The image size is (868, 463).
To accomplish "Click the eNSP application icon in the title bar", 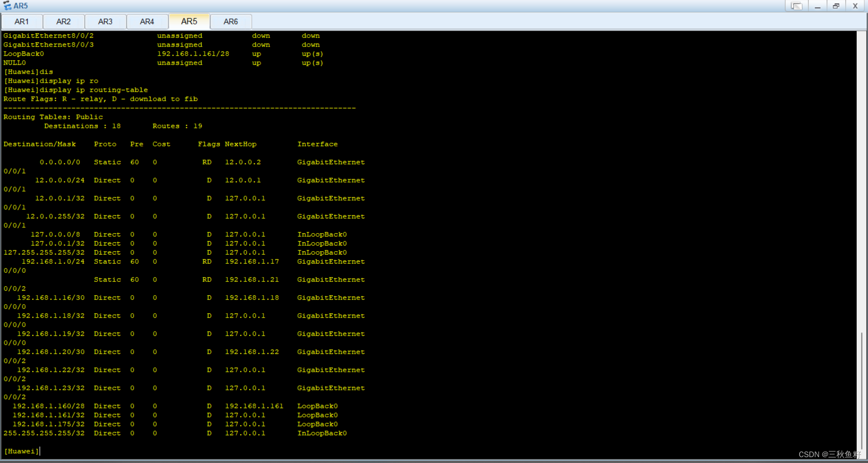I will point(8,5).
